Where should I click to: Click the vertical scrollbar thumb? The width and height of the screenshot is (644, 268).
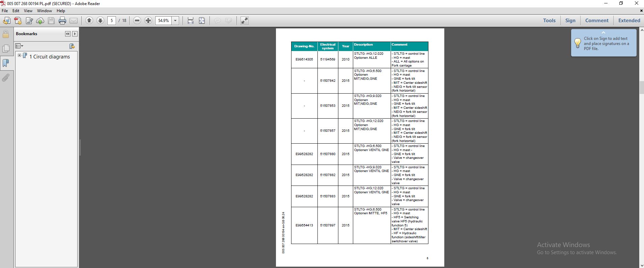pos(641,88)
